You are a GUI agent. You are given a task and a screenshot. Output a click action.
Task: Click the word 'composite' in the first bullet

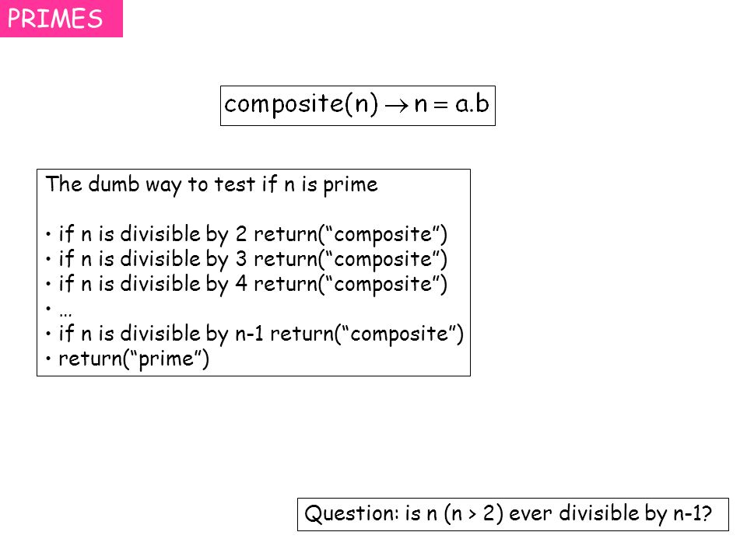[383, 235]
